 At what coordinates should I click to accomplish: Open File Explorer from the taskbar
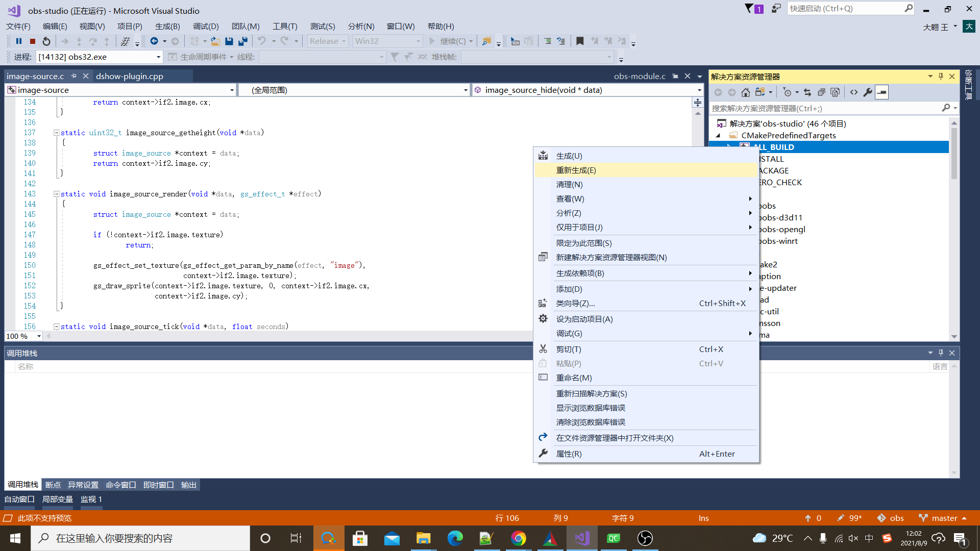(424, 538)
